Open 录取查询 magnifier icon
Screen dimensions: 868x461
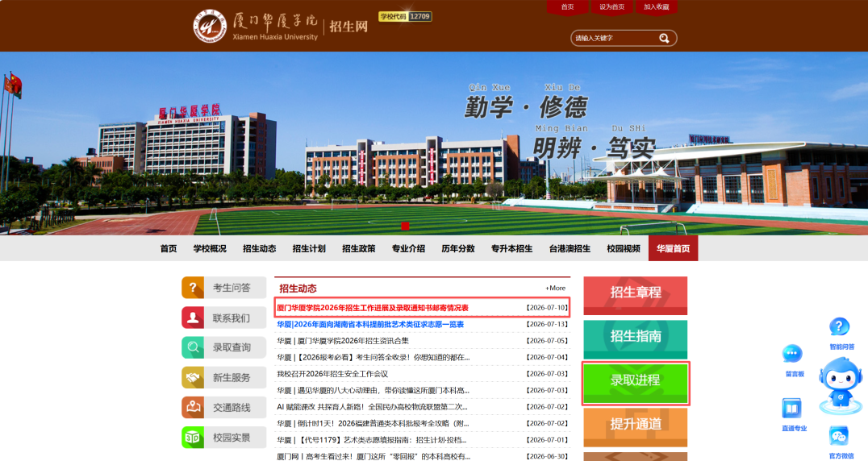[x=193, y=347]
